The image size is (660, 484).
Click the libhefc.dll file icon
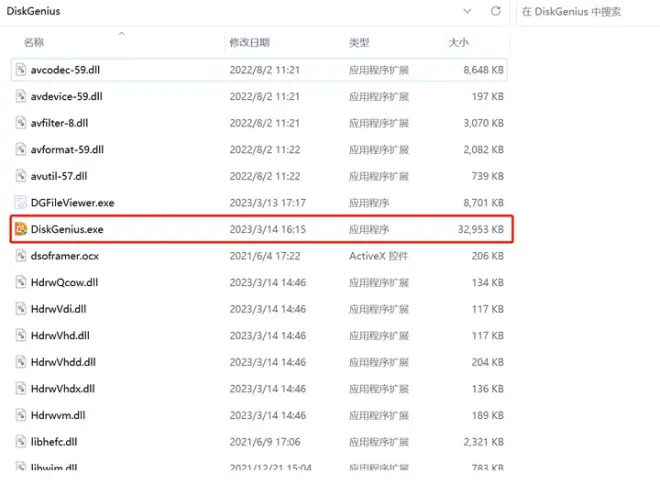[21, 442]
